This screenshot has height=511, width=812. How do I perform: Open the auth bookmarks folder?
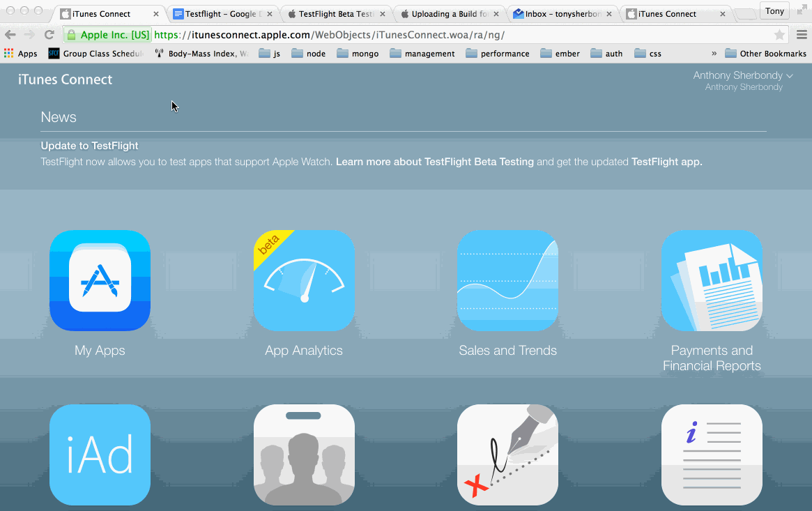click(x=607, y=53)
